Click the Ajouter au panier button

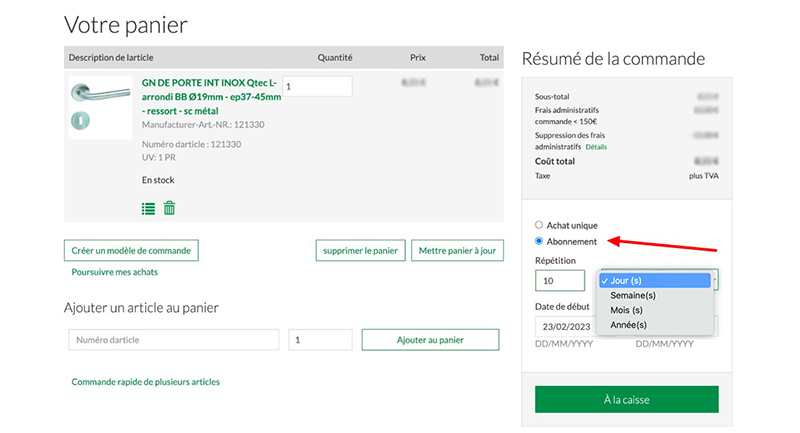(430, 340)
